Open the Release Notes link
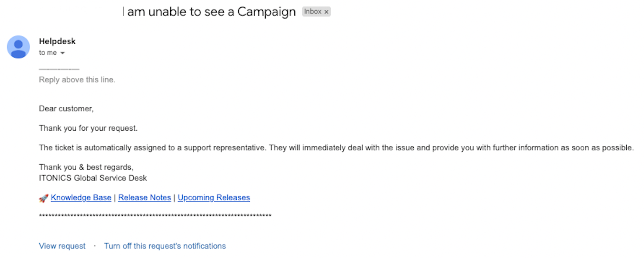The height and width of the screenshot is (258, 644). pos(144,197)
